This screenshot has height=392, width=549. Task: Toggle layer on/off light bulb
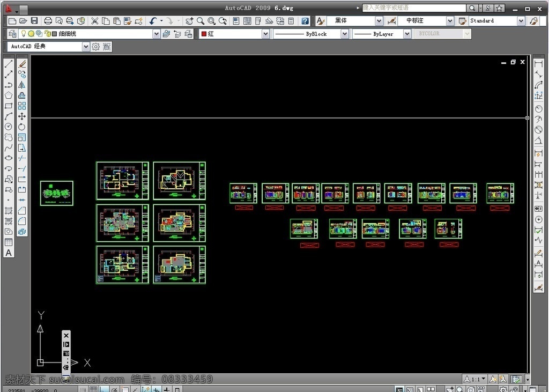24,34
